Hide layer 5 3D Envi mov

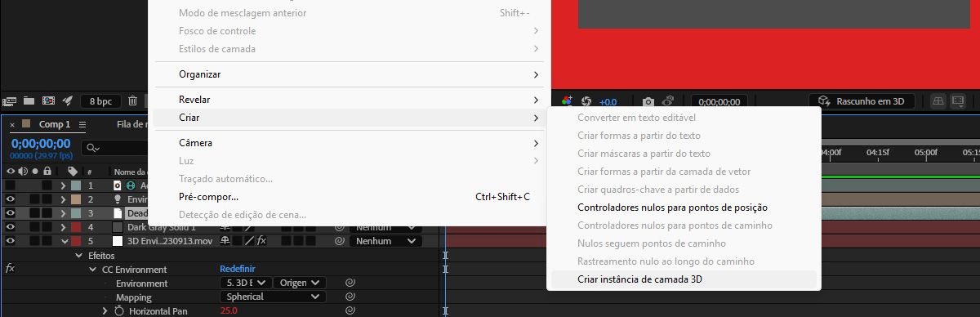11,241
